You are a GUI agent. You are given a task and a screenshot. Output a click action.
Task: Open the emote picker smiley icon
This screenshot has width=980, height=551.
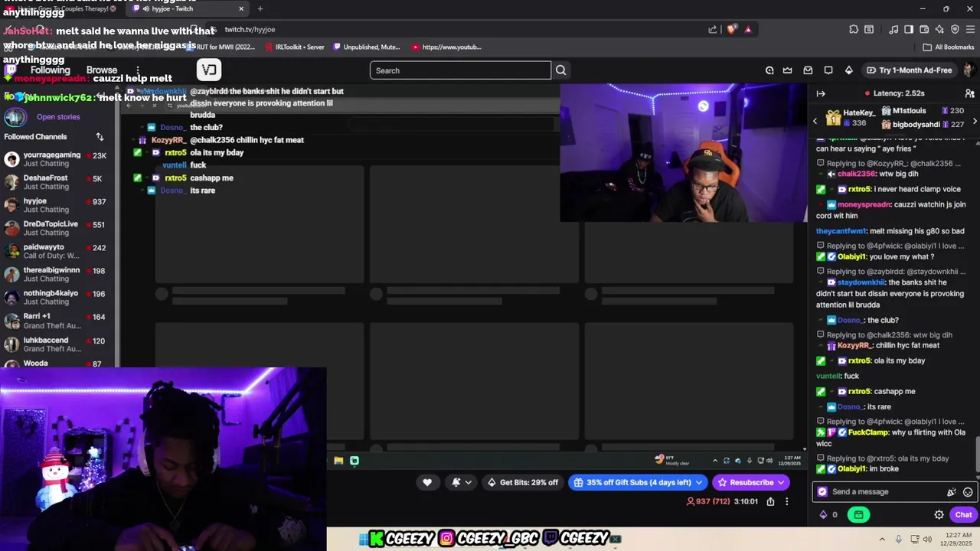coord(968,492)
